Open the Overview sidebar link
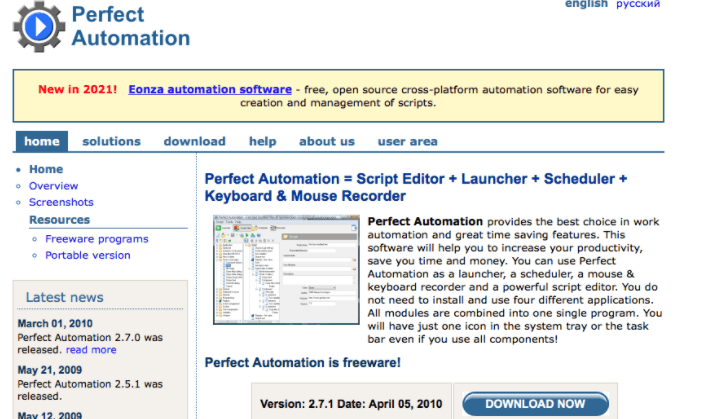 (53, 186)
